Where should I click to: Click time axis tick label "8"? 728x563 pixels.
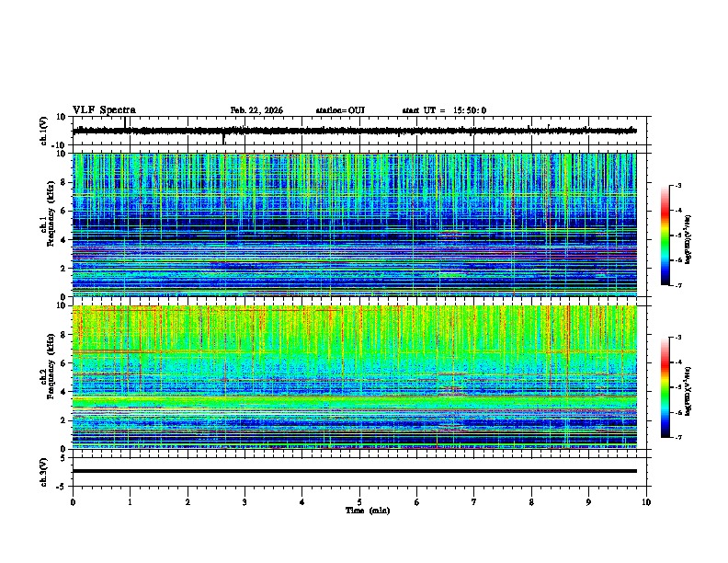[531, 502]
